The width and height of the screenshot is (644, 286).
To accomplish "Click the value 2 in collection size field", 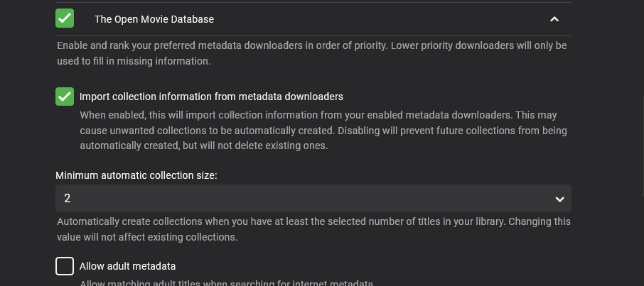I will (68, 199).
